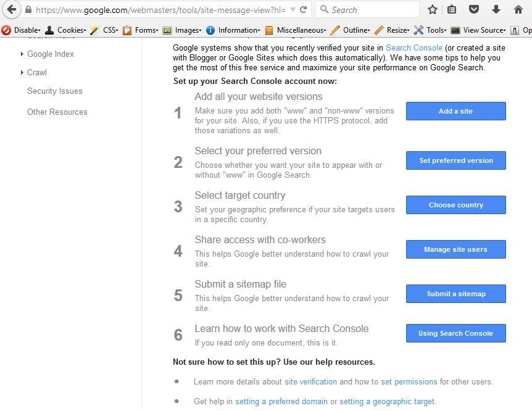The width and height of the screenshot is (532, 411).
Task: Click the Set preferred version button
Action: (455, 160)
